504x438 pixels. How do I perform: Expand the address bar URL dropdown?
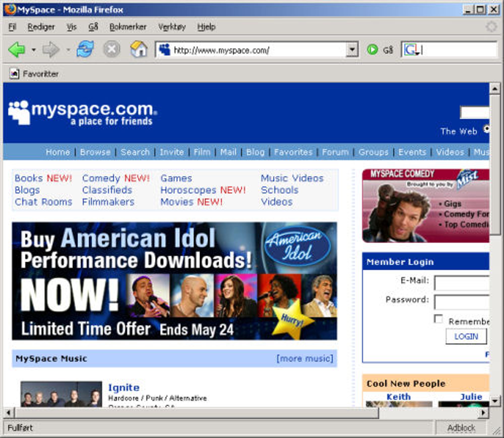point(352,49)
